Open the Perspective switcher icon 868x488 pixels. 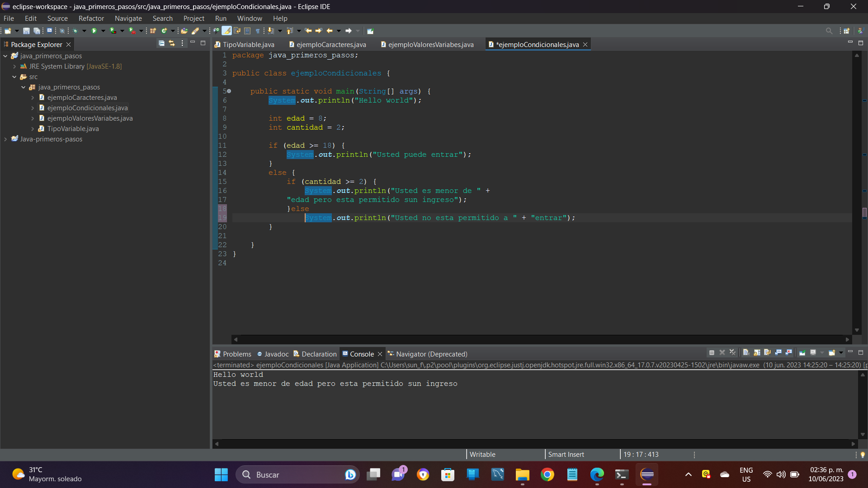[846, 31]
